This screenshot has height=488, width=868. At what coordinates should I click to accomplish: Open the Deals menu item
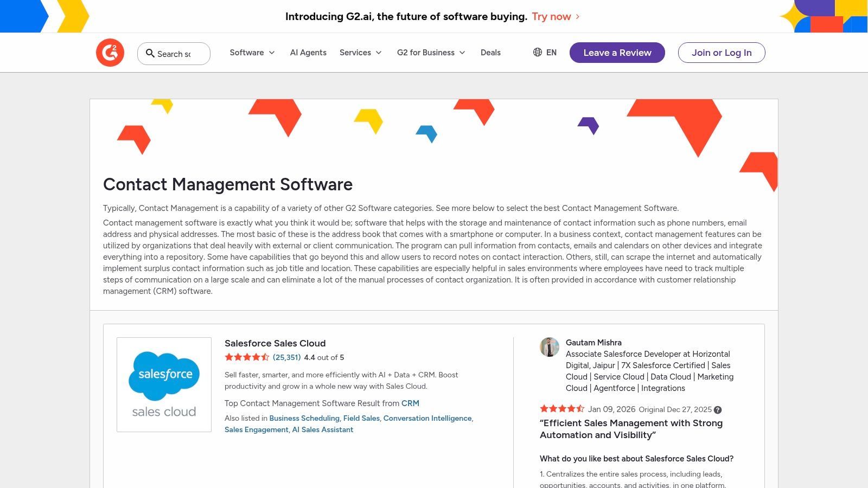[490, 53]
